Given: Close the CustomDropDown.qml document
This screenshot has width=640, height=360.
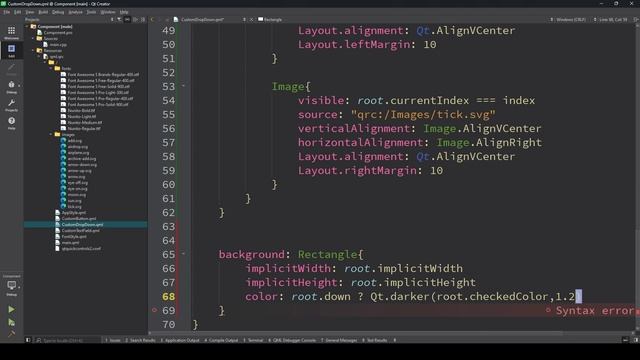Looking at the screenshot, I should coord(251,19).
